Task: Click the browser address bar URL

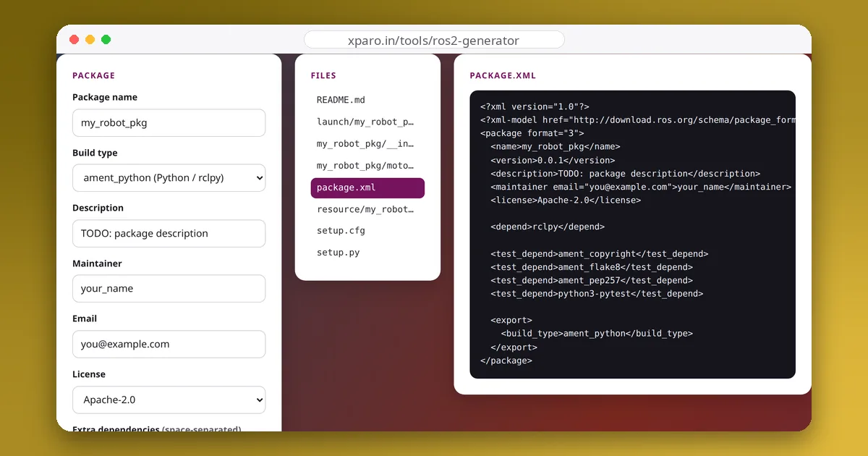Action: pyautogui.click(x=434, y=41)
